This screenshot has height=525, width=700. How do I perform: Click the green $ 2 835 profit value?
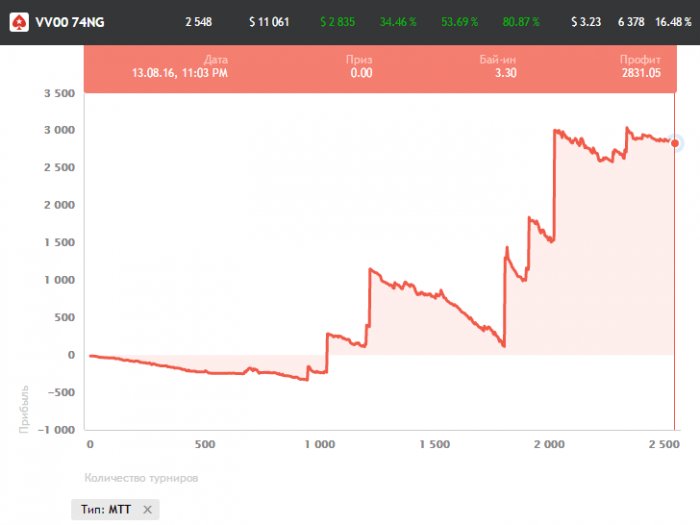(338, 22)
